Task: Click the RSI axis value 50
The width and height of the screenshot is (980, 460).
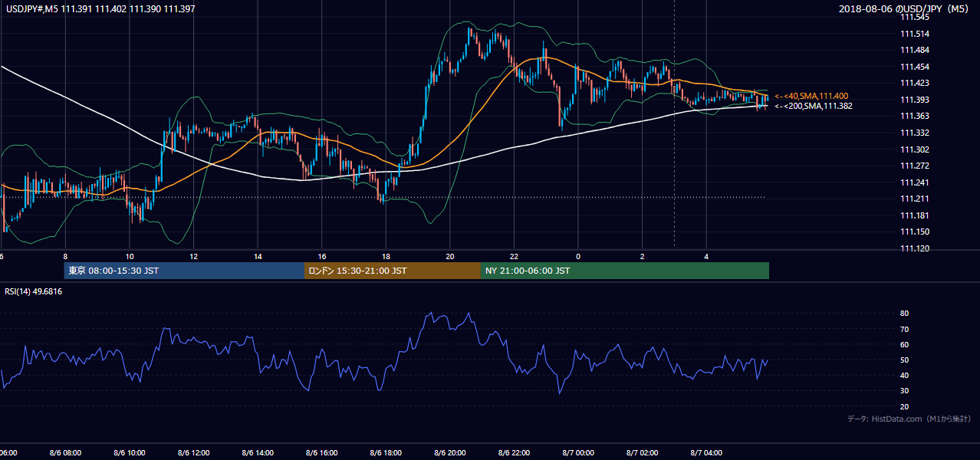Action: point(905,360)
